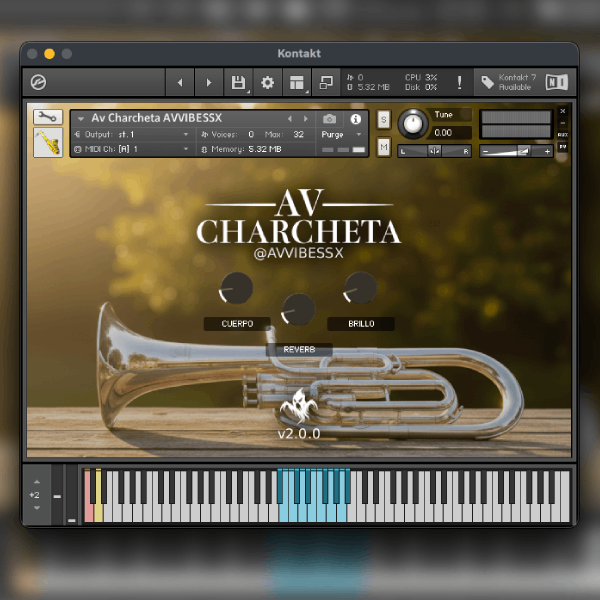Click the NI Native Instruments logo

[557, 82]
